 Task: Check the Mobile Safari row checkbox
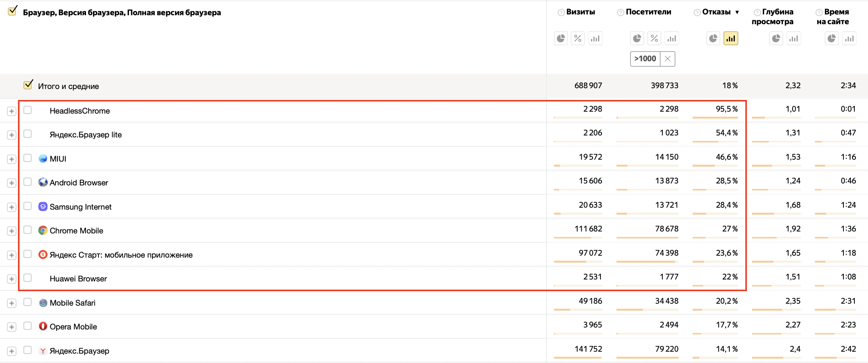point(27,302)
